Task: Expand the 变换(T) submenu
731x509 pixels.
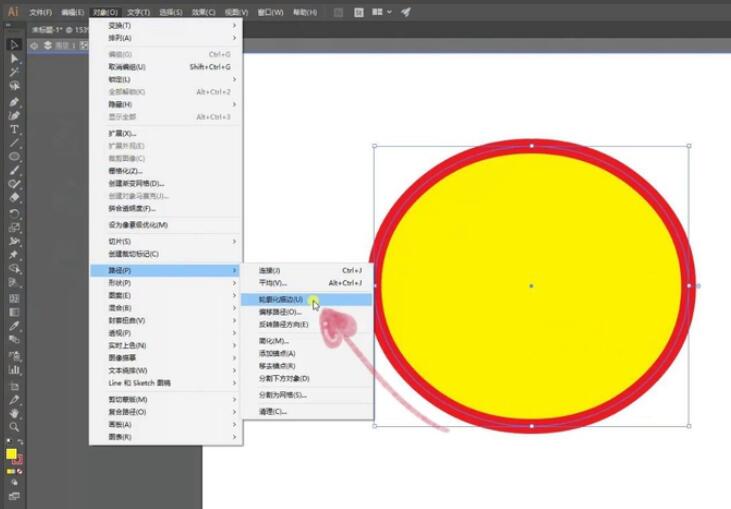Action: coord(166,25)
